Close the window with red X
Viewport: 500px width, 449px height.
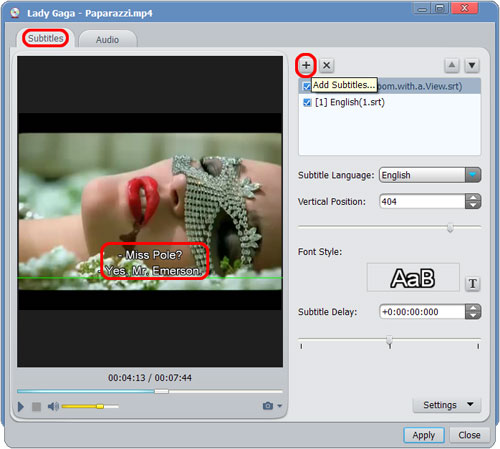[x=464, y=8]
